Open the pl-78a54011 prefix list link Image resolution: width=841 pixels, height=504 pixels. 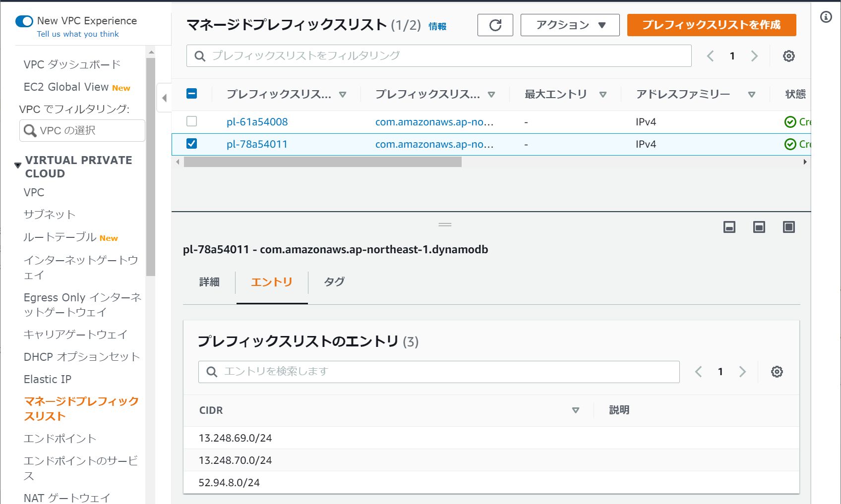click(x=257, y=144)
